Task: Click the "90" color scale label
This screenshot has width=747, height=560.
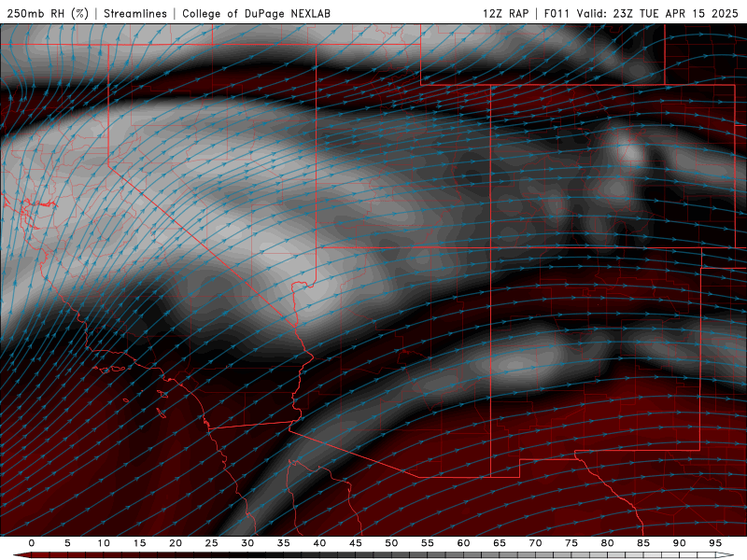Action: 679,543
